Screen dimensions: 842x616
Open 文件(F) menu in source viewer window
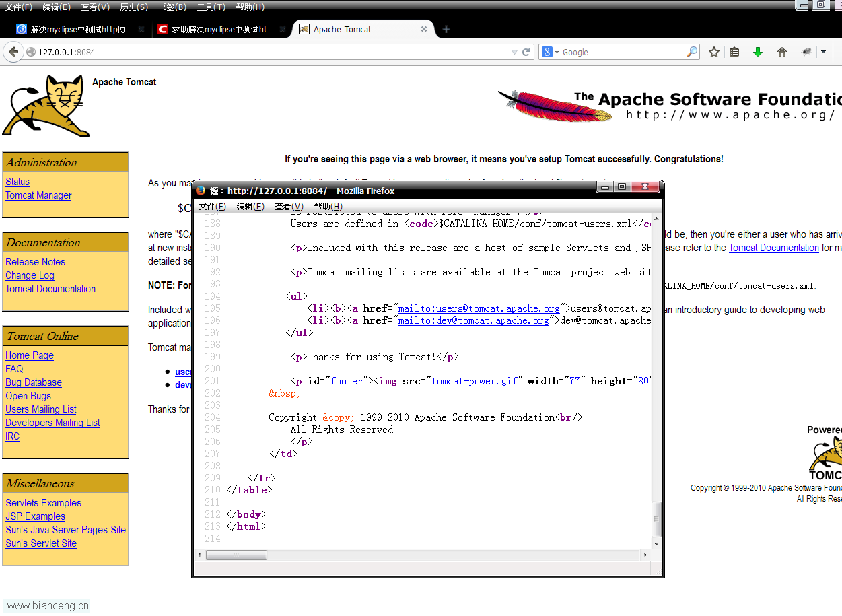point(212,206)
